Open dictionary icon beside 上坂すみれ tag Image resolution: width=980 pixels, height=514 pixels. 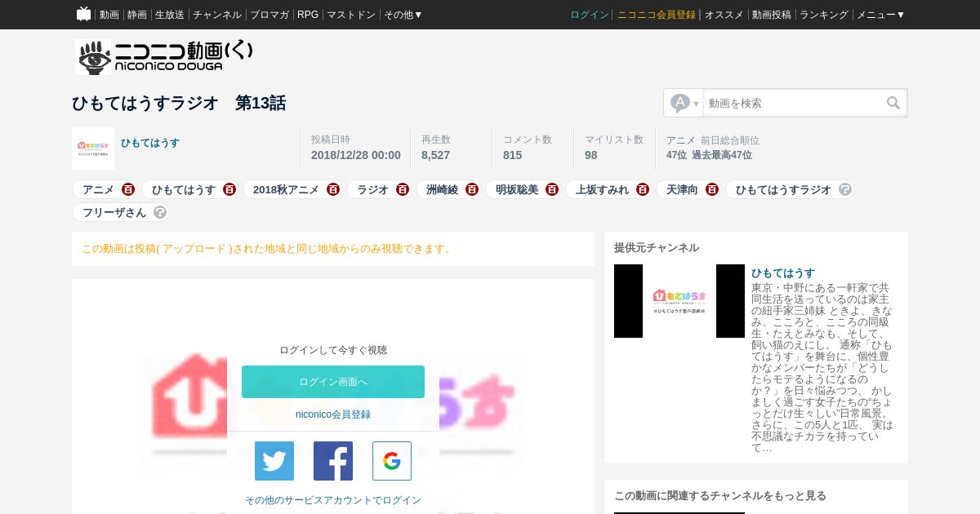(x=643, y=189)
